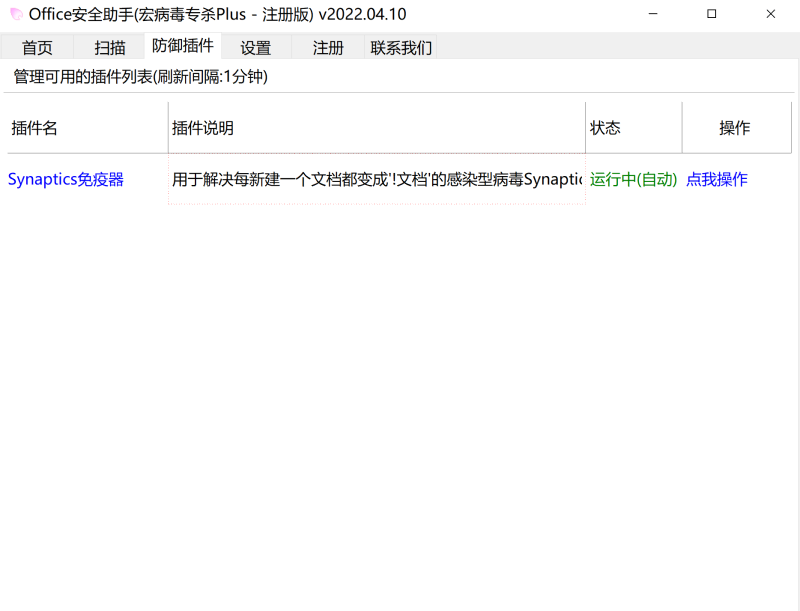The image size is (800, 611).
Task: Open the 扫描 (Scan) tab
Action: click(108, 47)
